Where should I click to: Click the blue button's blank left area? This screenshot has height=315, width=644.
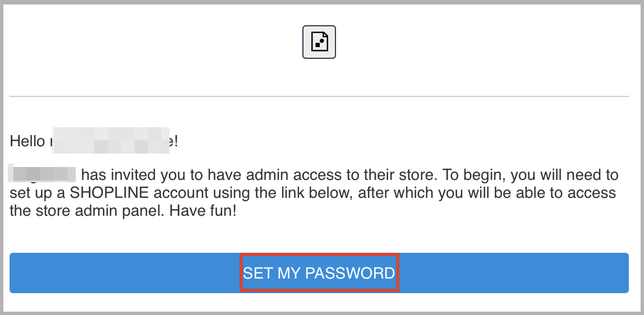(x=123, y=273)
